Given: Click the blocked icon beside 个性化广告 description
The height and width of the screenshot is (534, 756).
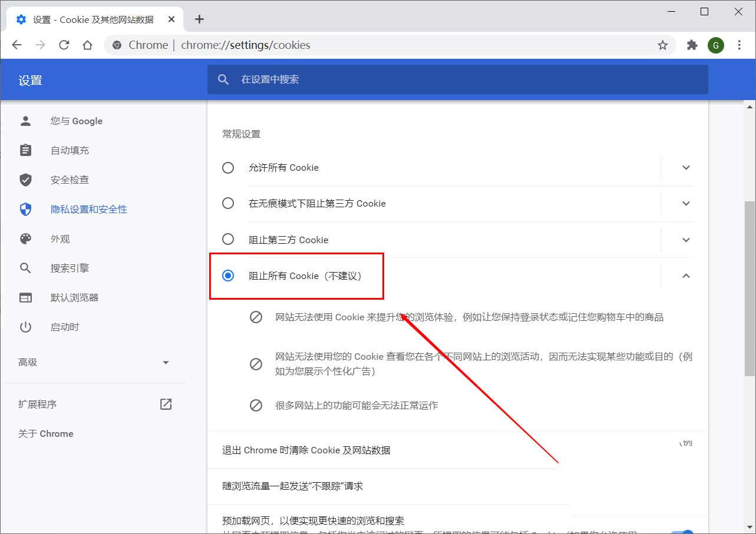Looking at the screenshot, I should point(256,364).
